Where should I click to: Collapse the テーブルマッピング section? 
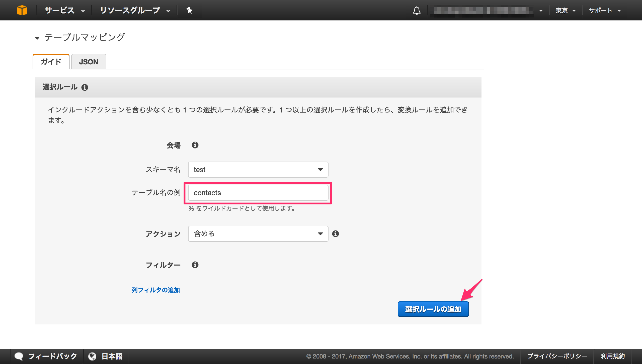[x=37, y=38]
